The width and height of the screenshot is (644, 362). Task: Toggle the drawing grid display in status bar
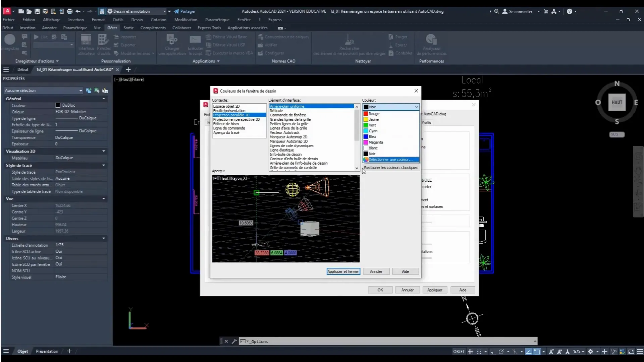click(x=471, y=352)
